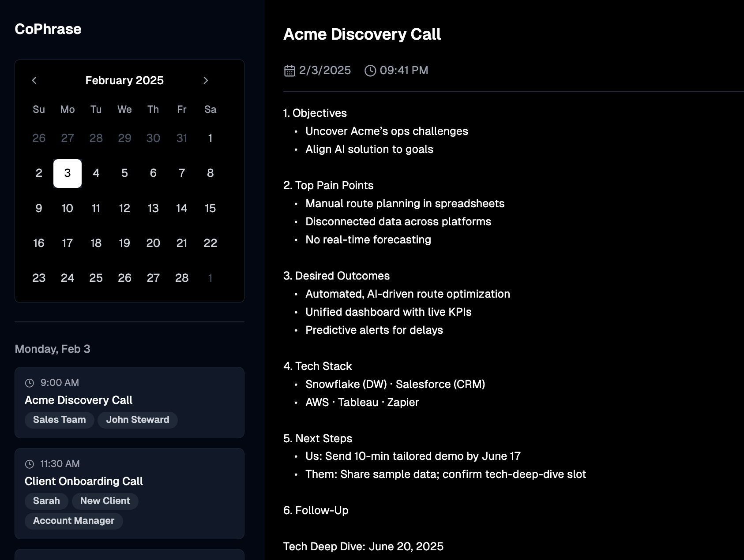Go to previous month in calendar

point(34,80)
